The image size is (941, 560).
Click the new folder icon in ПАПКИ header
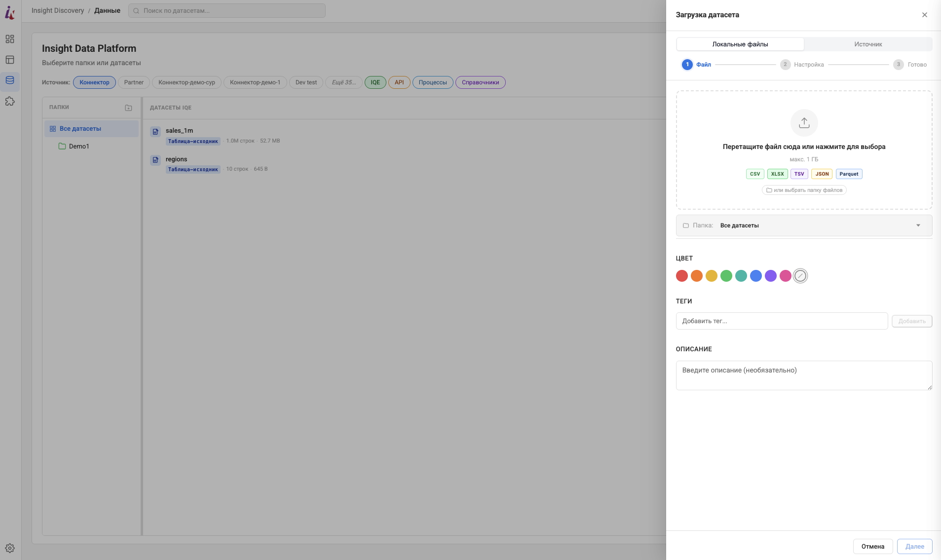click(128, 108)
